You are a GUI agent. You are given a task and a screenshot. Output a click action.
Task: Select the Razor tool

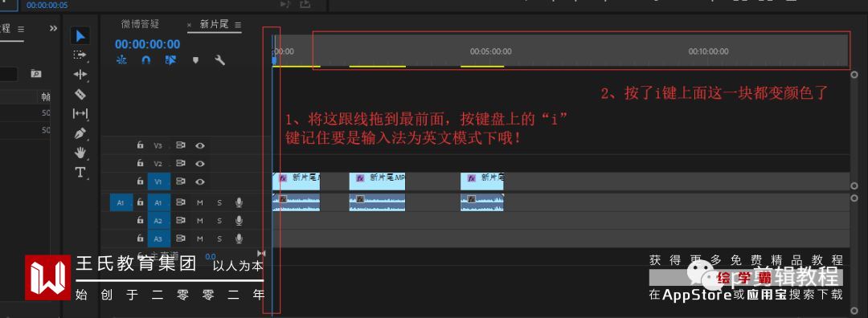pos(80,94)
